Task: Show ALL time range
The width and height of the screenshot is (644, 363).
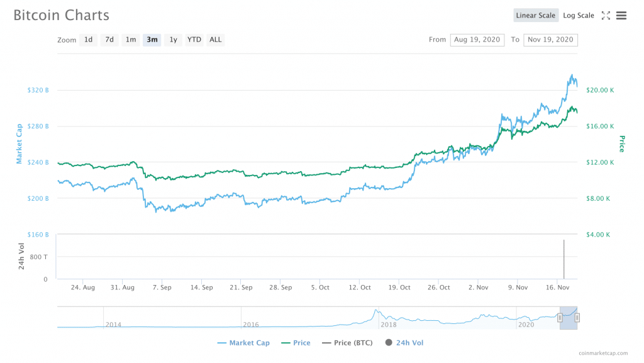Action: click(x=216, y=40)
